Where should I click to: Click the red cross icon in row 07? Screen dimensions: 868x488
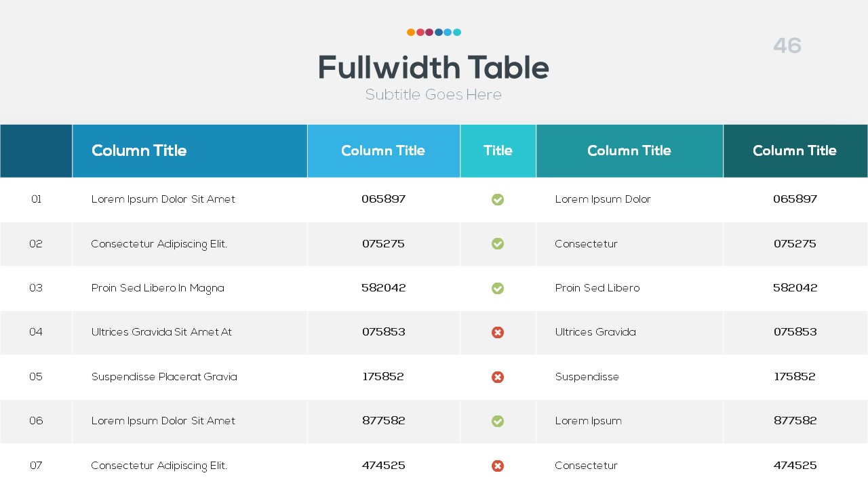point(498,466)
